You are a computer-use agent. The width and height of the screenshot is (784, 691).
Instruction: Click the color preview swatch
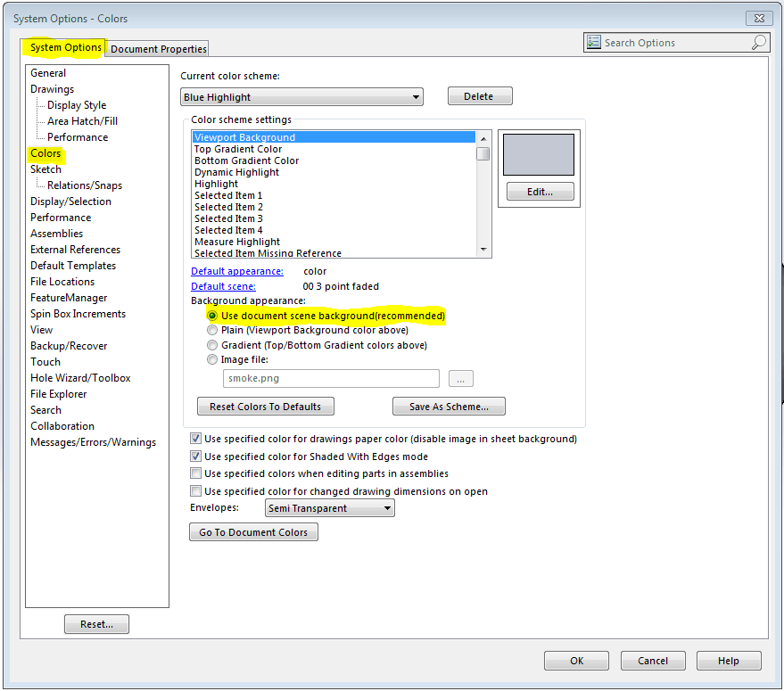coord(540,153)
